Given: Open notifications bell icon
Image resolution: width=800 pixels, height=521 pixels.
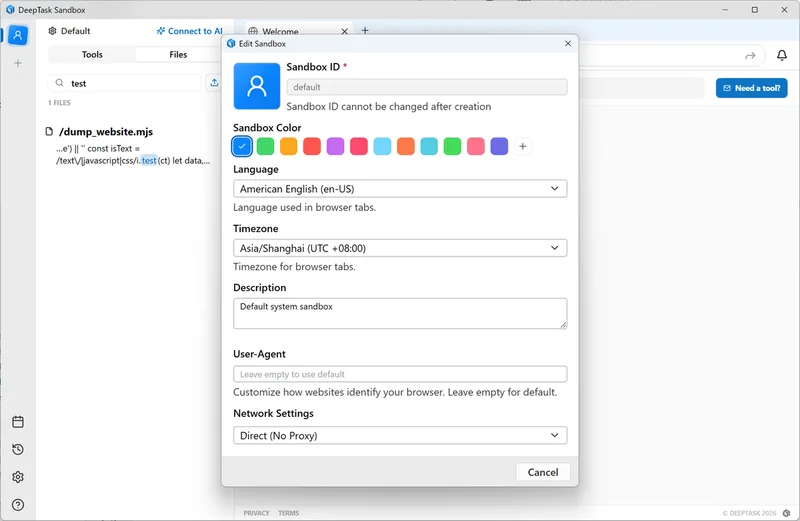Looking at the screenshot, I should click(x=782, y=56).
